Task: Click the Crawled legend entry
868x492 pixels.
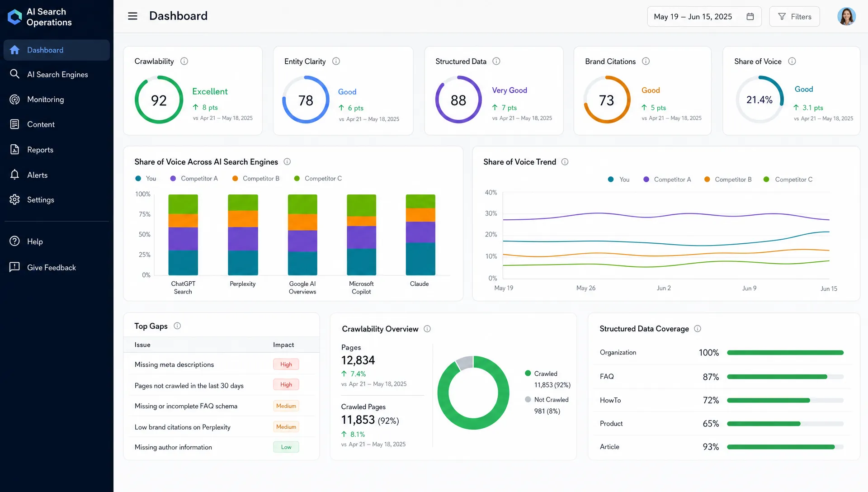Action: tap(547, 379)
